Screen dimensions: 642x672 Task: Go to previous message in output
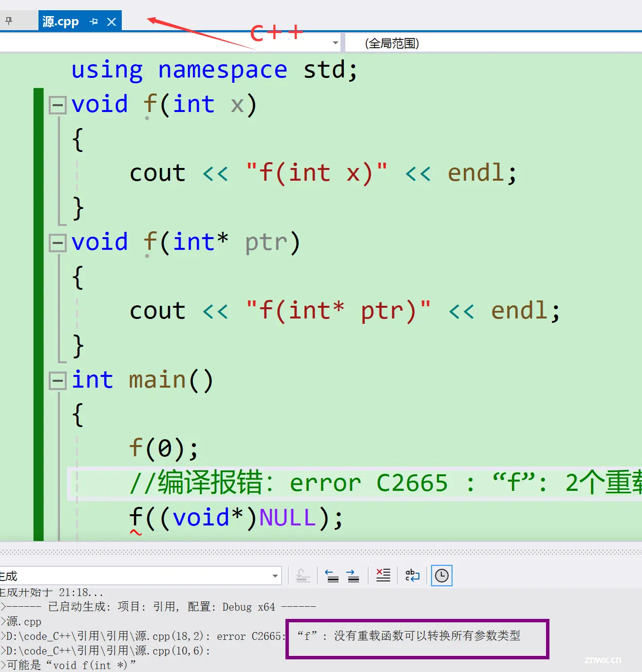pyautogui.click(x=332, y=576)
